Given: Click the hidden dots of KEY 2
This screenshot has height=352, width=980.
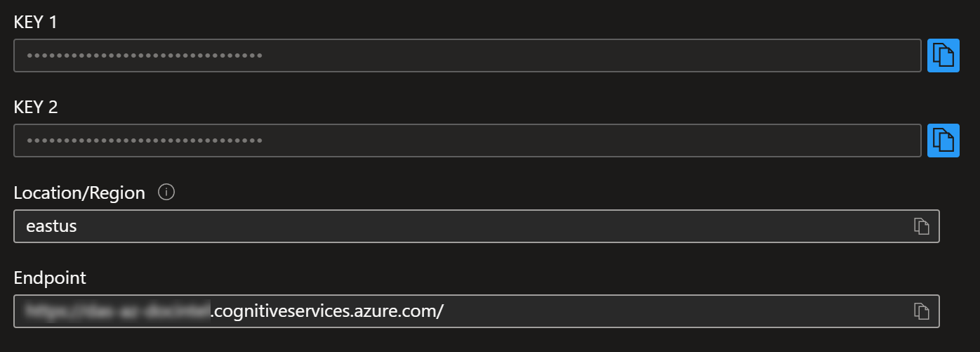Looking at the screenshot, I should (x=145, y=141).
